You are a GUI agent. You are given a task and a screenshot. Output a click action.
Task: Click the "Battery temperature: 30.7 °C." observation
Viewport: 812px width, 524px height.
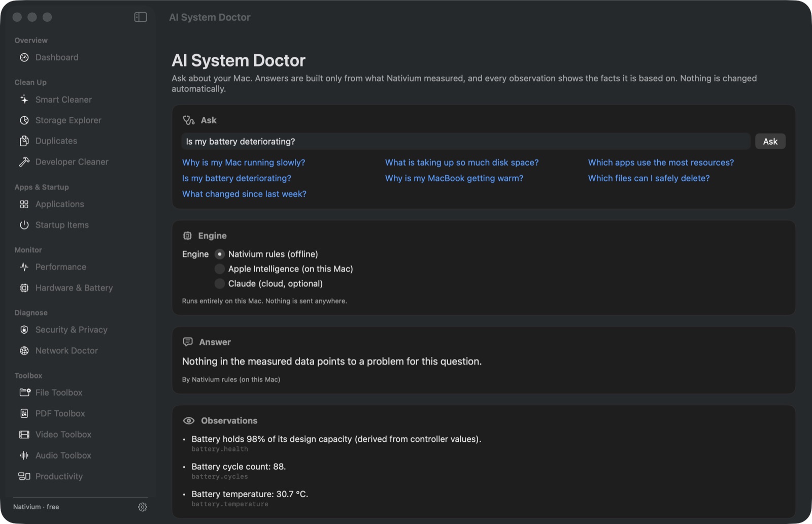pos(250,494)
